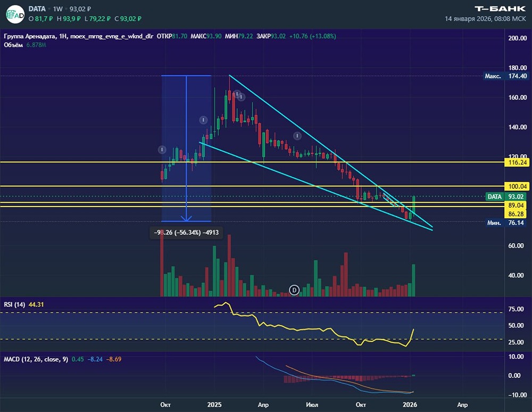This screenshot has width=532, height=412.
Task: Select the 89.04 yellow level price tag
Action: pyautogui.click(x=518, y=205)
